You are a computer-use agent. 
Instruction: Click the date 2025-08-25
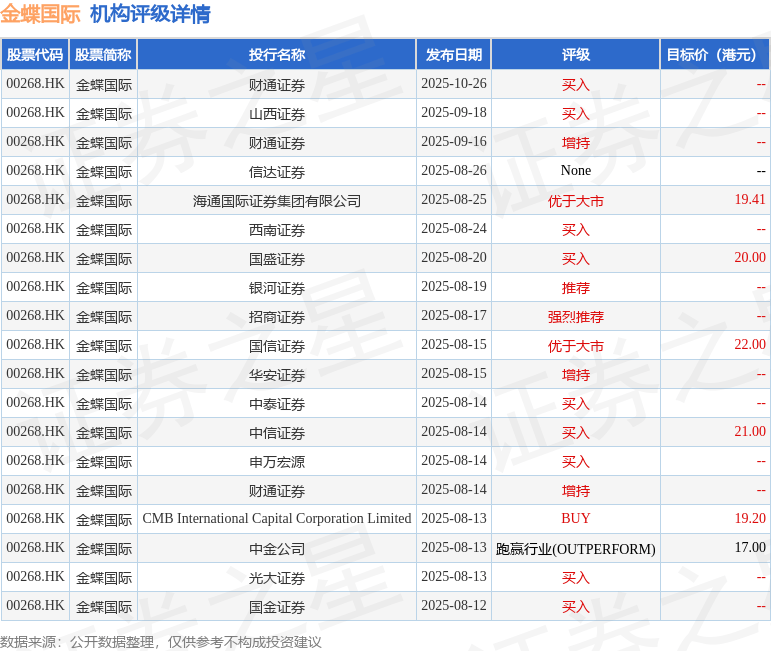point(454,200)
